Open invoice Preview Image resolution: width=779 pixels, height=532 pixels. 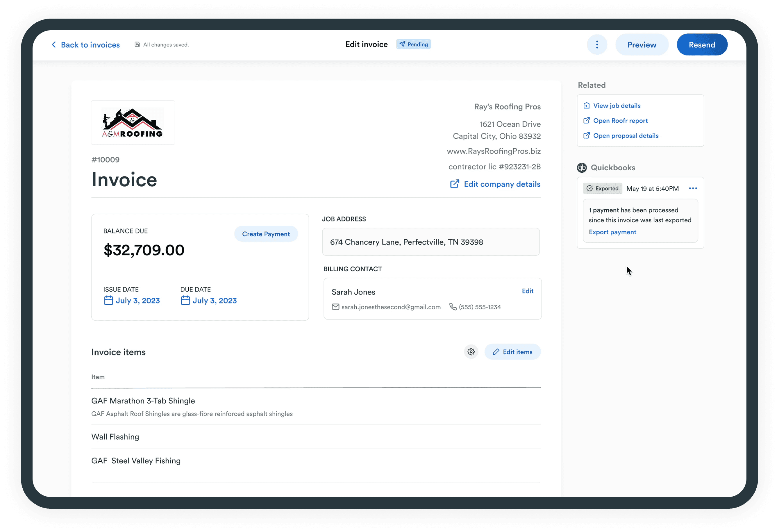point(642,44)
